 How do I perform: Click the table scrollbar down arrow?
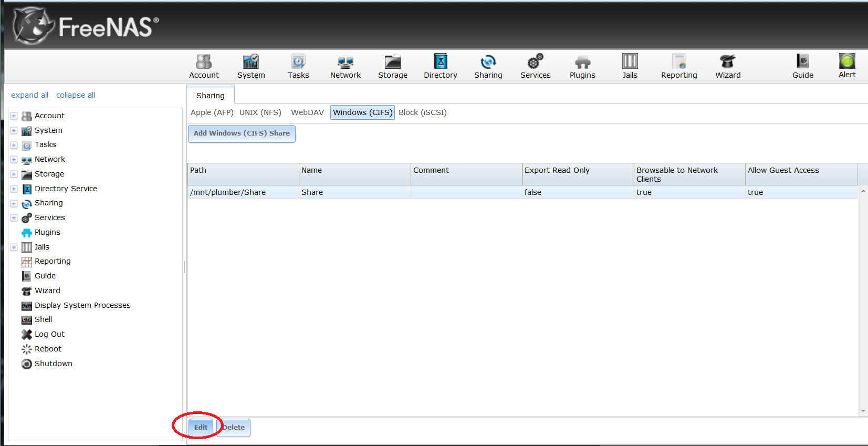click(863, 411)
